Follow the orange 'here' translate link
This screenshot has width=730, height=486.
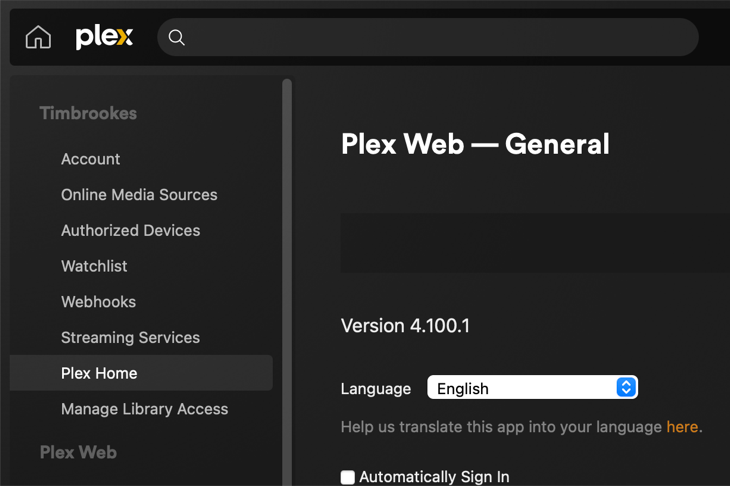point(682,427)
